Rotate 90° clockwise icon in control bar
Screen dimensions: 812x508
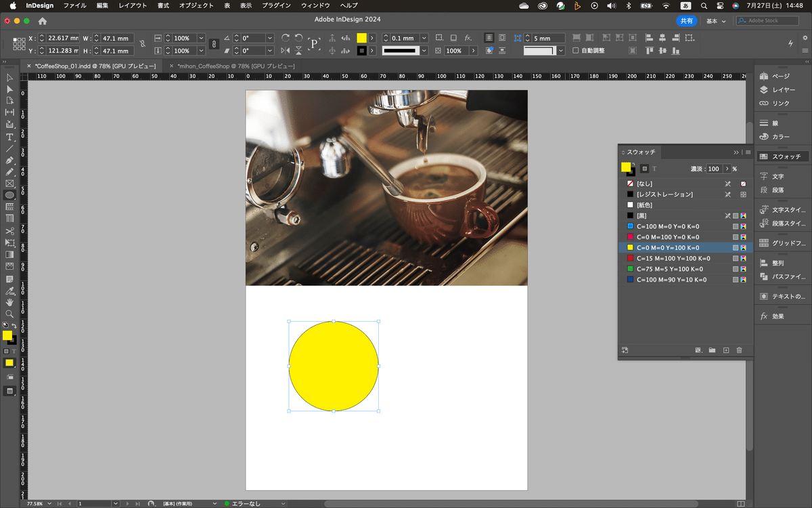pyautogui.click(x=286, y=38)
